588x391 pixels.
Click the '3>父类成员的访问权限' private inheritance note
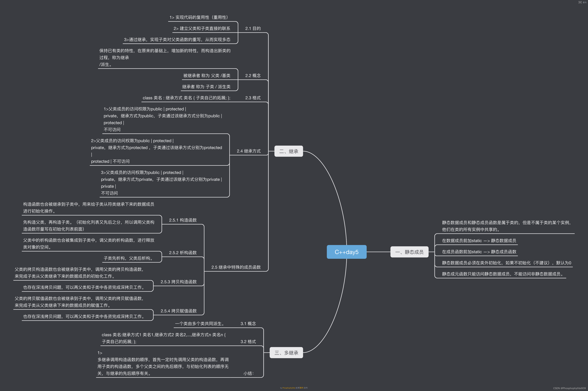[x=161, y=183]
